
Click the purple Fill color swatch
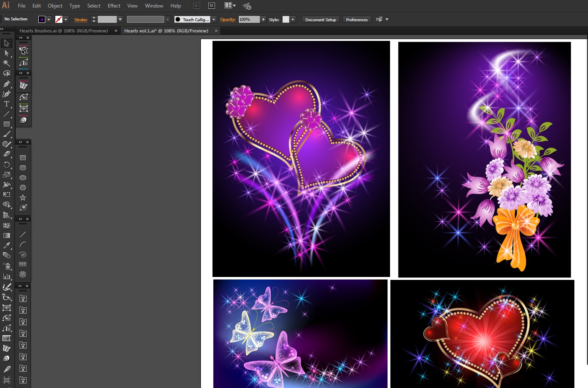pyautogui.click(x=42, y=20)
